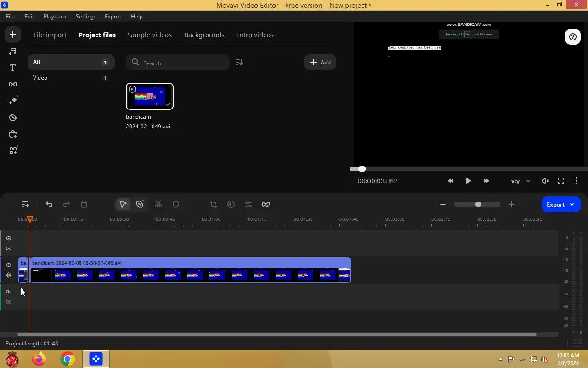Open the aspect ratio x:y dropdown

click(x=520, y=181)
